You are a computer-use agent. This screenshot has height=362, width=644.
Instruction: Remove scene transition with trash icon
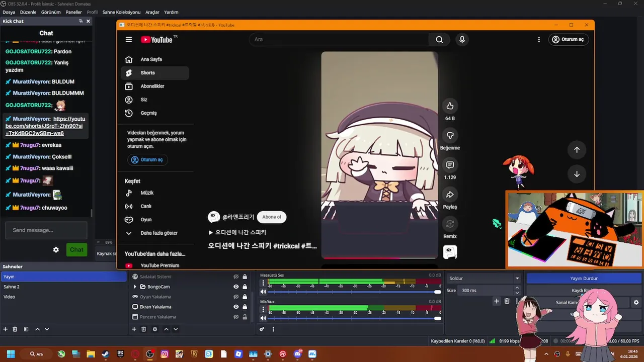pyautogui.click(x=507, y=301)
